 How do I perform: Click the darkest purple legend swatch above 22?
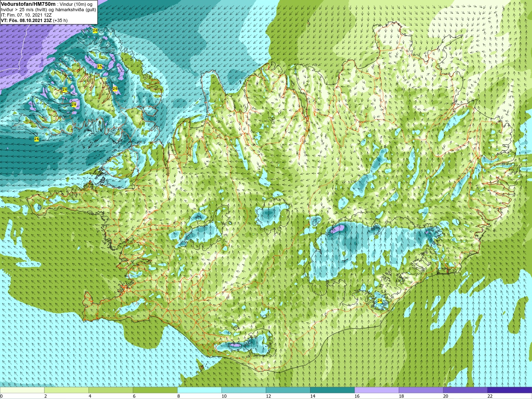tap(510, 390)
